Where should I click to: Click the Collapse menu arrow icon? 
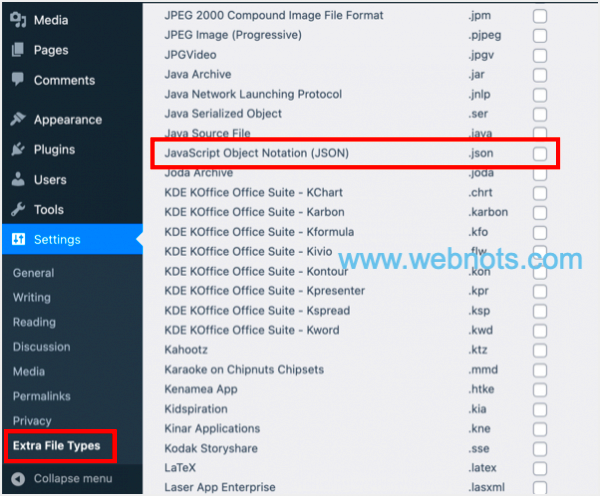[x=18, y=479]
